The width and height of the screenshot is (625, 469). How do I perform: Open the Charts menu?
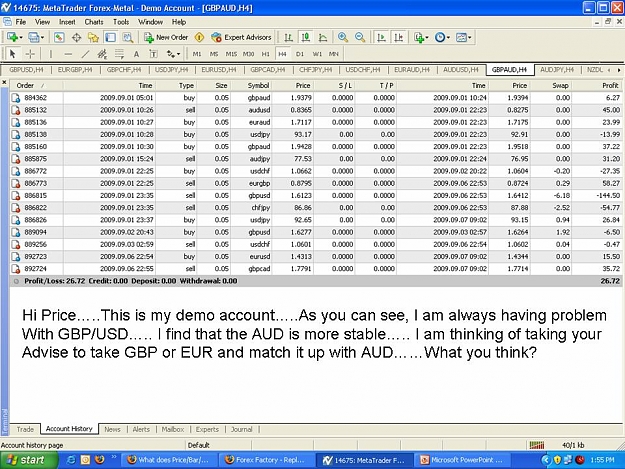(94, 22)
